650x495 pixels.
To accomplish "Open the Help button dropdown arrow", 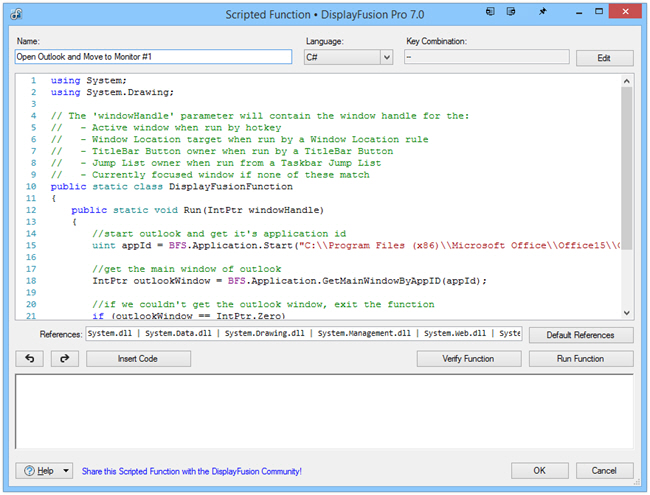I will (x=66, y=471).
